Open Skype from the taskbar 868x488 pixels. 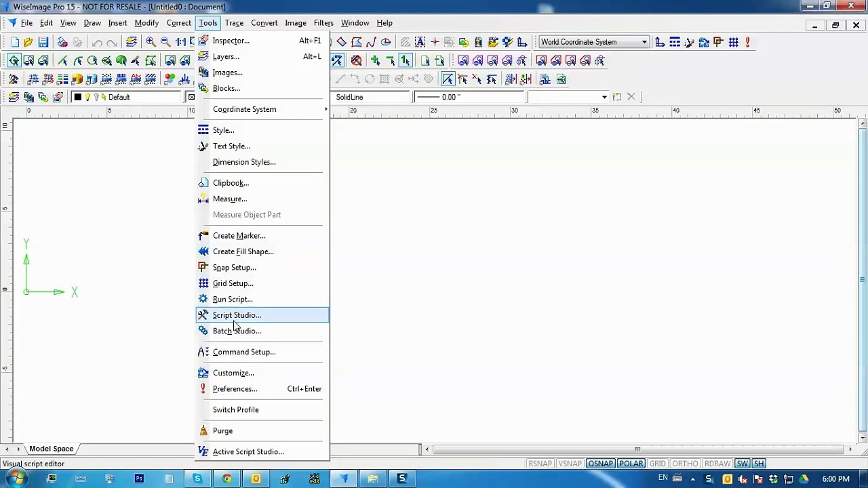pyautogui.click(x=197, y=479)
